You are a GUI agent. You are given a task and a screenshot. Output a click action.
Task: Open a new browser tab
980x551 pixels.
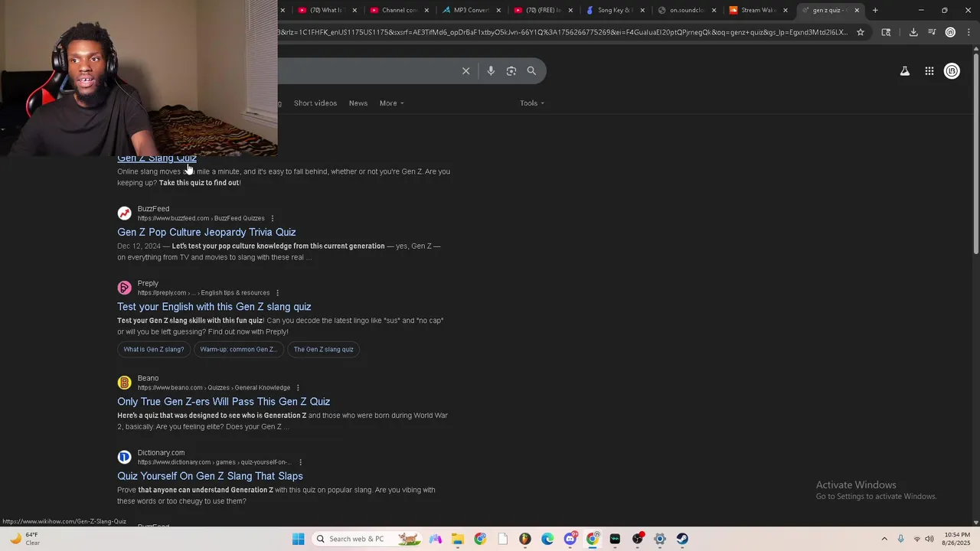tap(875, 10)
